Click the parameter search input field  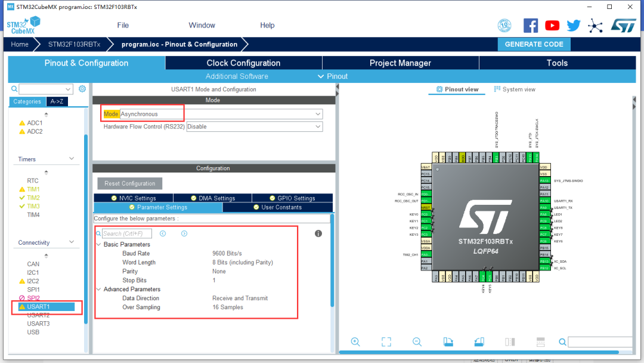[x=127, y=233]
